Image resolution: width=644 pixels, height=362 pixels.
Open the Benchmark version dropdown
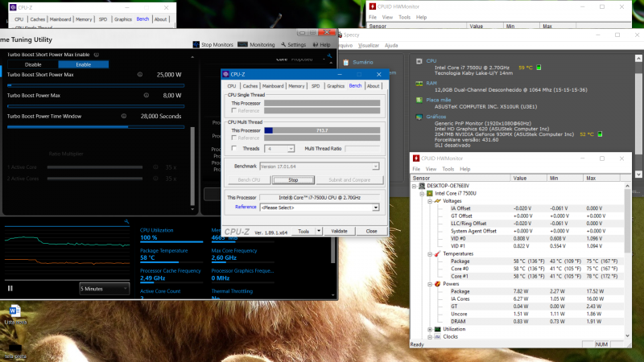375,167
